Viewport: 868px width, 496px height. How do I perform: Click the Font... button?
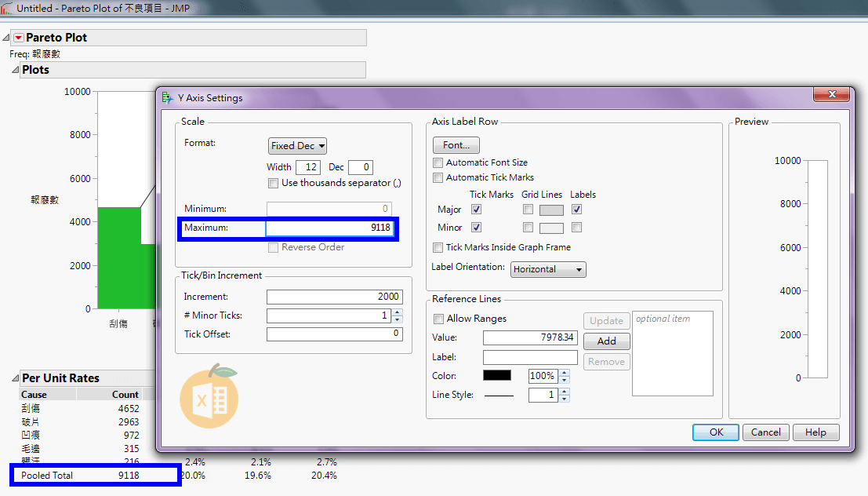[456, 145]
